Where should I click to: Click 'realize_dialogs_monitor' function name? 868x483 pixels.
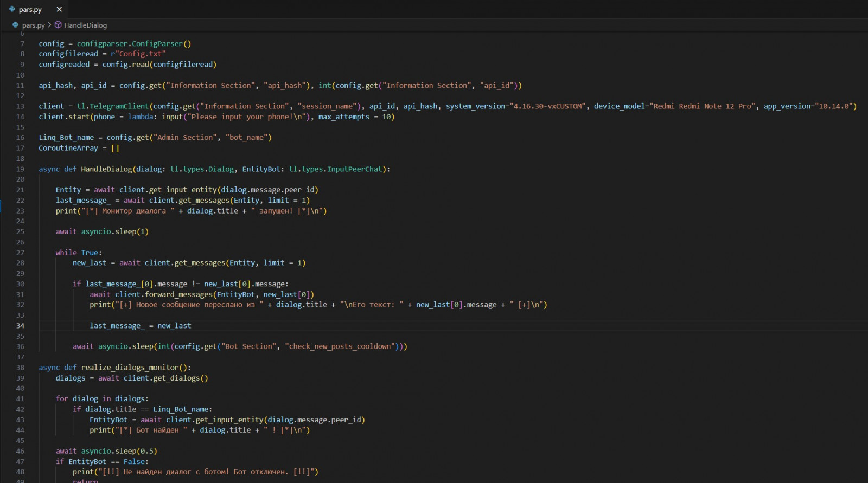pyautogui.click(x=130, y=368)
